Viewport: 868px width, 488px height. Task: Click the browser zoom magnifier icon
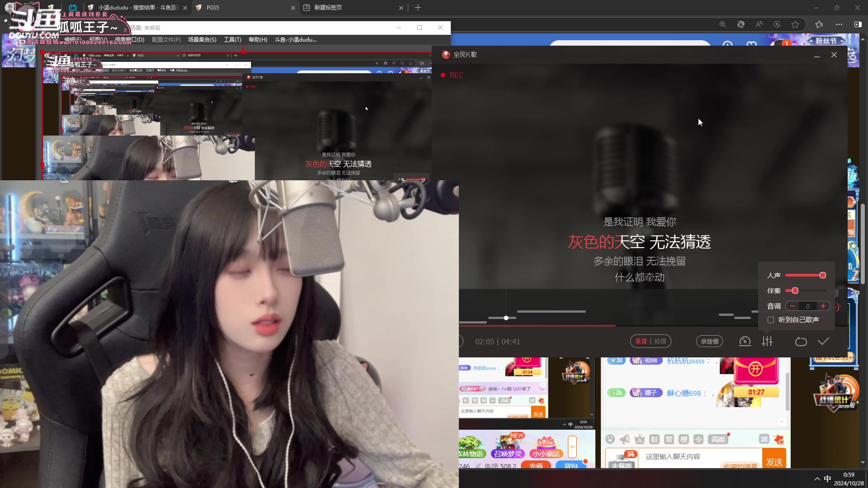[x=722, y=24]
